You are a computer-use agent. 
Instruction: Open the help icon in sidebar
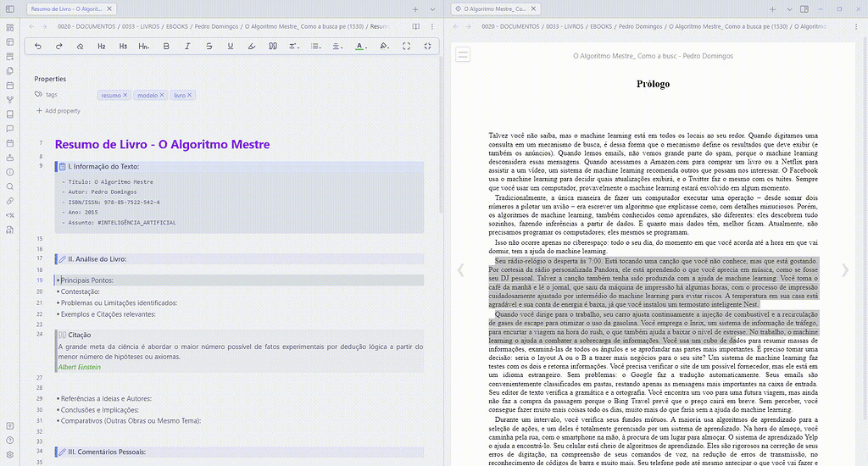coord(10,441)
